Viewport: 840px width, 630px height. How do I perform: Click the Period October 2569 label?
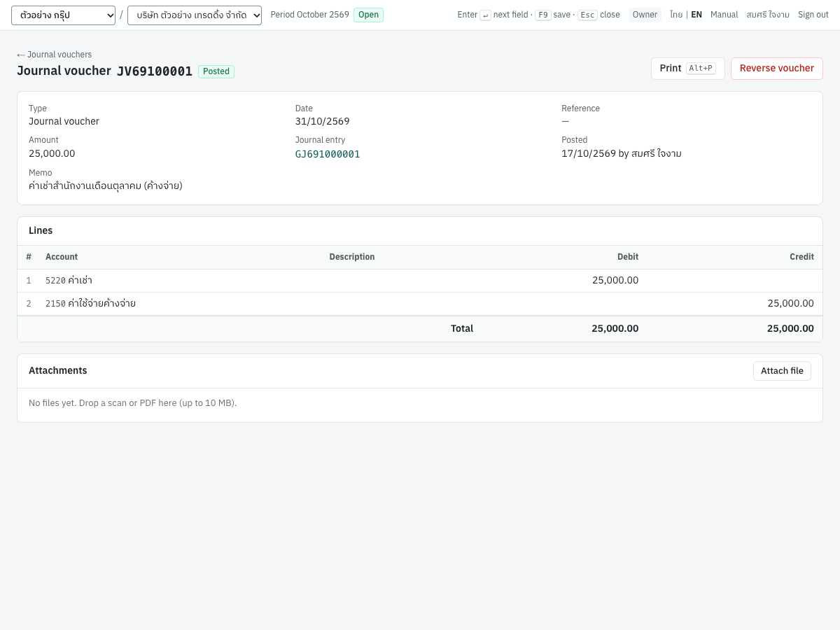(x=309, y=15)
